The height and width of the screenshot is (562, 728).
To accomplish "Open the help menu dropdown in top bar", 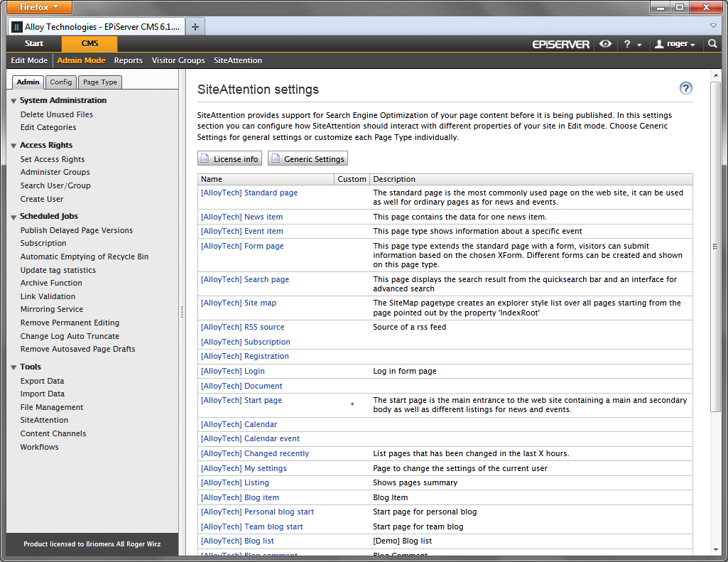I will click(x=632, y=44).
